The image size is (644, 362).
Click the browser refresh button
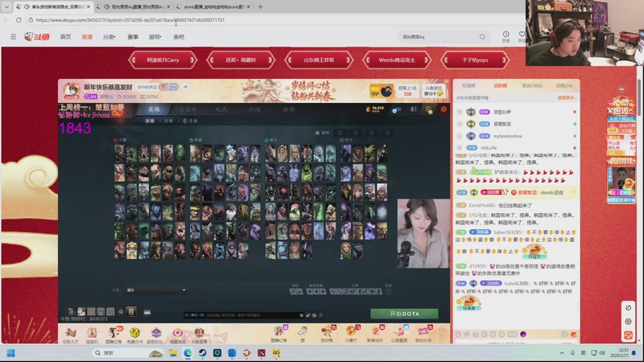coord(19,19)
